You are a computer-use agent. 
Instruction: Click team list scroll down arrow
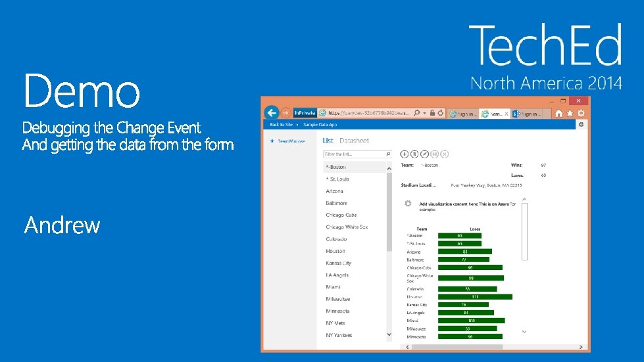point(389,334)
